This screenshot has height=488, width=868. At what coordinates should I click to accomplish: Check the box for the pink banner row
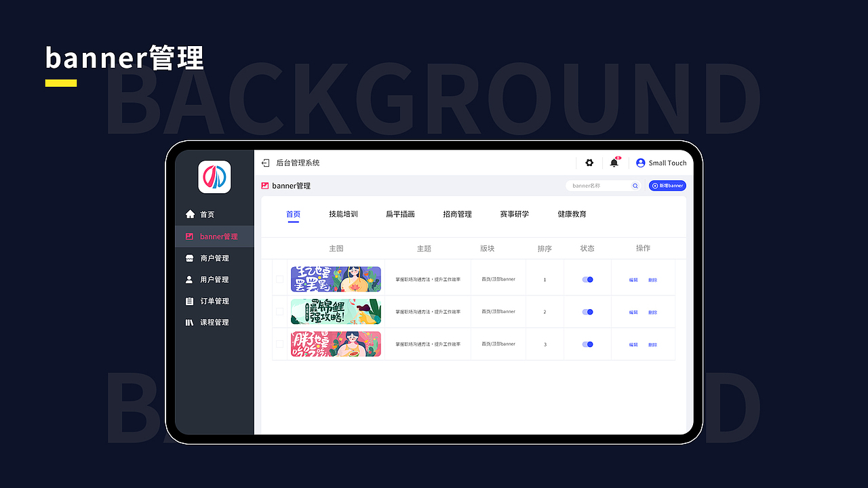[x=279, y=344]
